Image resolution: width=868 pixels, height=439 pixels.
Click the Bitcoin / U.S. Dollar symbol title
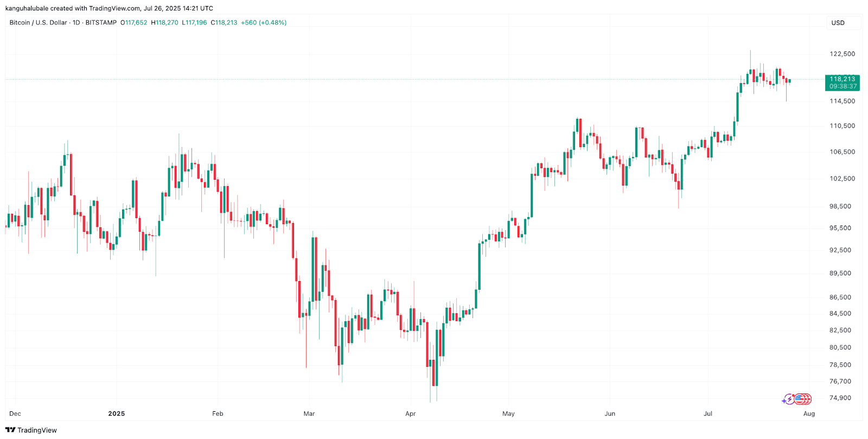pyautogui.click(x=38, y=23)
